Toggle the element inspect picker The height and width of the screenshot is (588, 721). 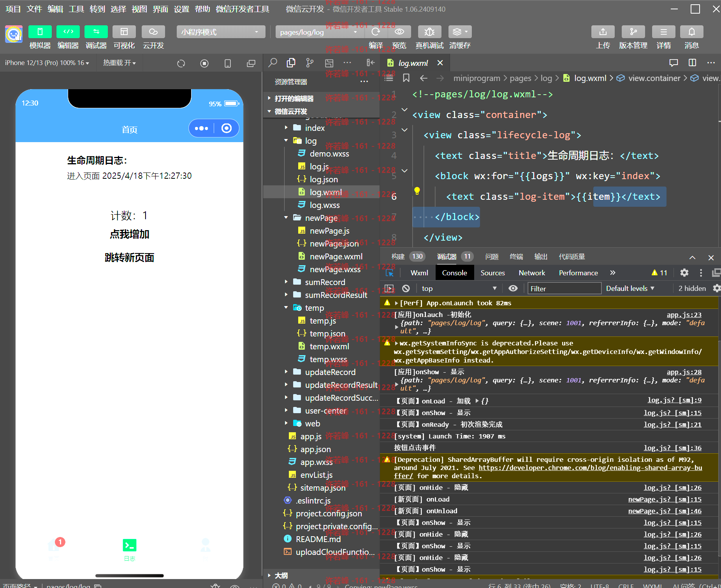click(389, 273)
